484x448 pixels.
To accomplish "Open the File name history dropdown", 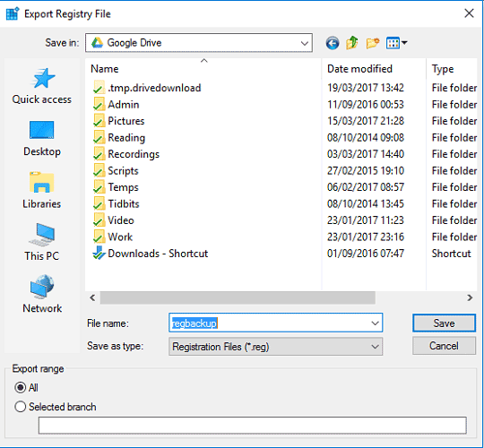I will [x=375, y=323].
